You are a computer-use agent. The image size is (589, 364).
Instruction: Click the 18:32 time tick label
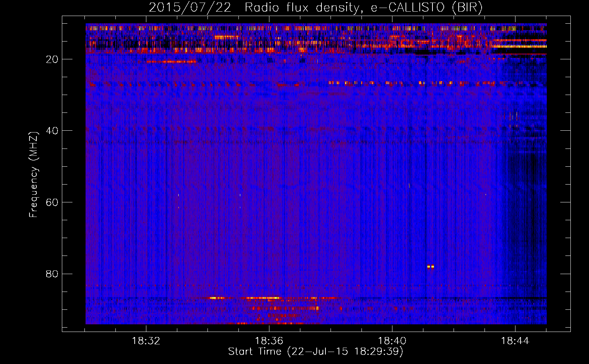point(146,341)
